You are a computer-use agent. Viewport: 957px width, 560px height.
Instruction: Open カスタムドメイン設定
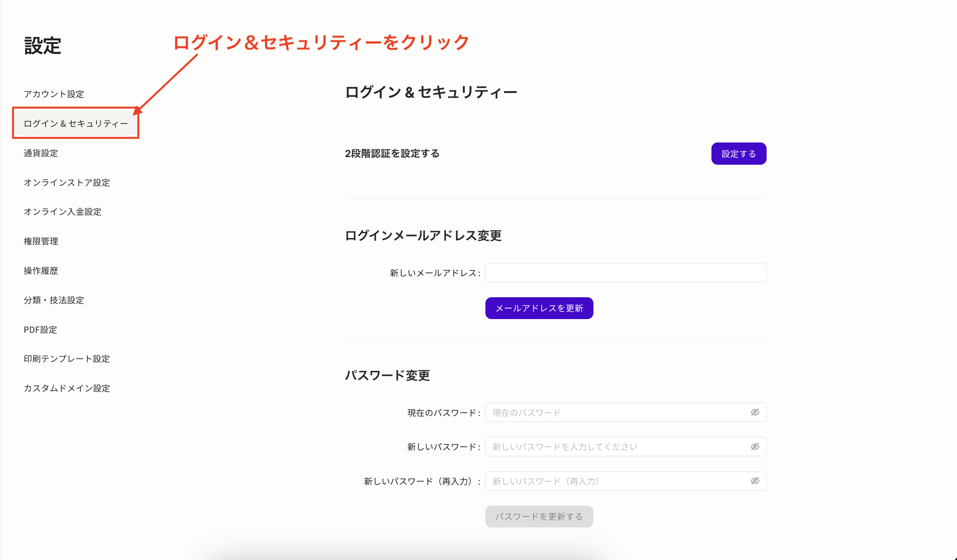coord(66,388)
